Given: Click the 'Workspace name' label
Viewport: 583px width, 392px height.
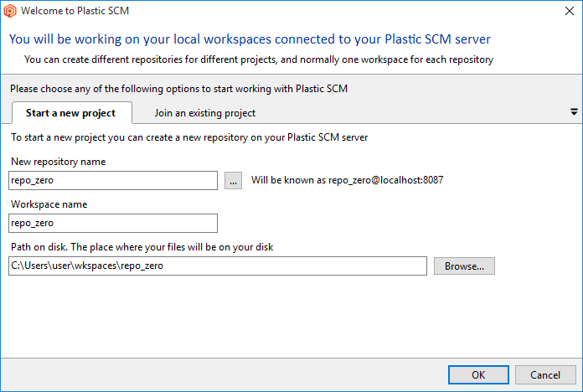Looking at the screenshot, I should click(49, 204).
